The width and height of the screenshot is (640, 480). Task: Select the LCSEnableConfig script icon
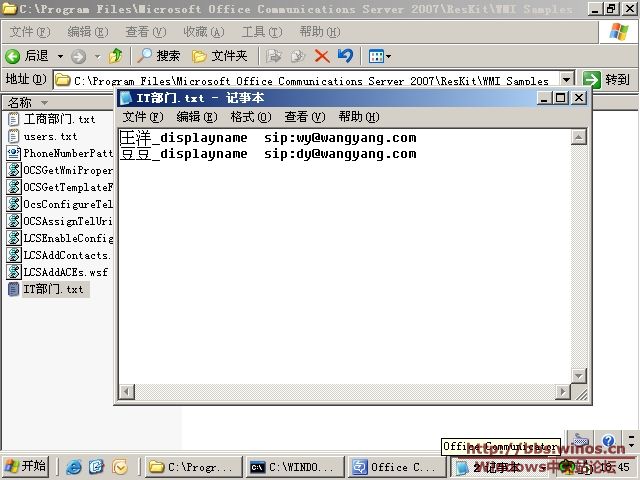(13, 238)
